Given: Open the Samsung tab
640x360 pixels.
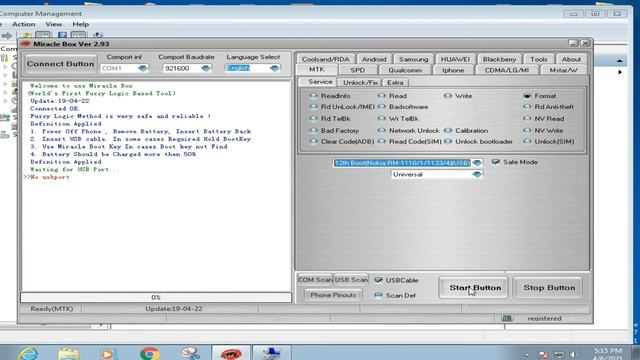Looking at the screenshot, I should pyautogui.click(x=413, y=59).
